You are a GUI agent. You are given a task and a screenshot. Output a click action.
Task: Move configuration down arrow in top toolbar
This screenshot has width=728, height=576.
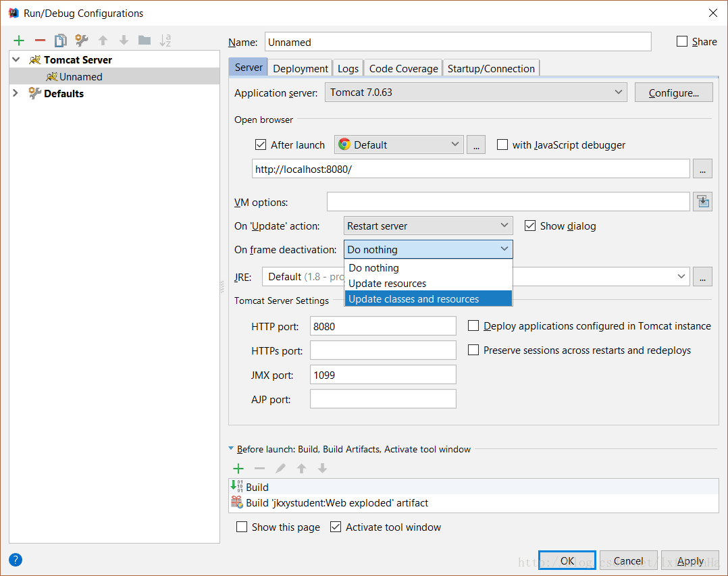(124, 41)
